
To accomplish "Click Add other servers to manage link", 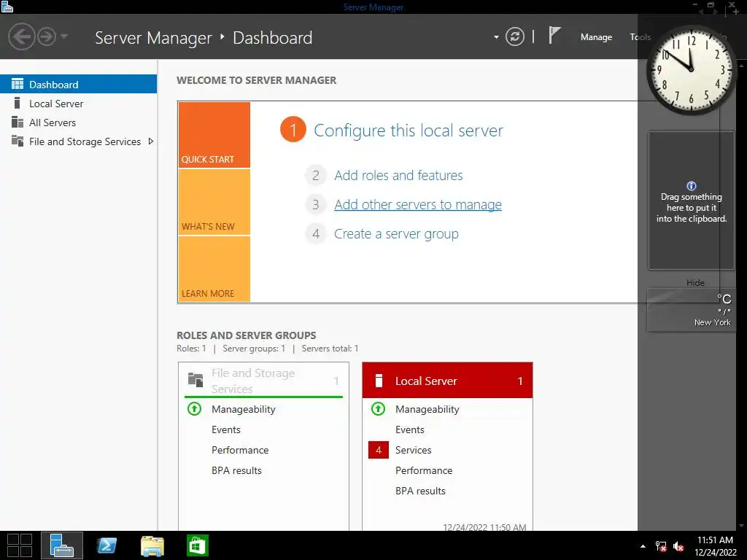I will 418,204.
